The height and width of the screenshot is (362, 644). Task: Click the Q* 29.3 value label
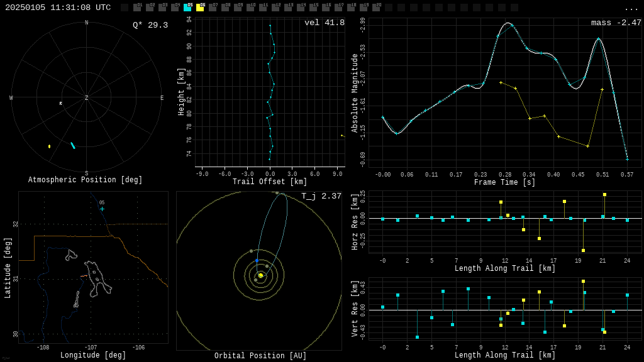pos(150,25)
